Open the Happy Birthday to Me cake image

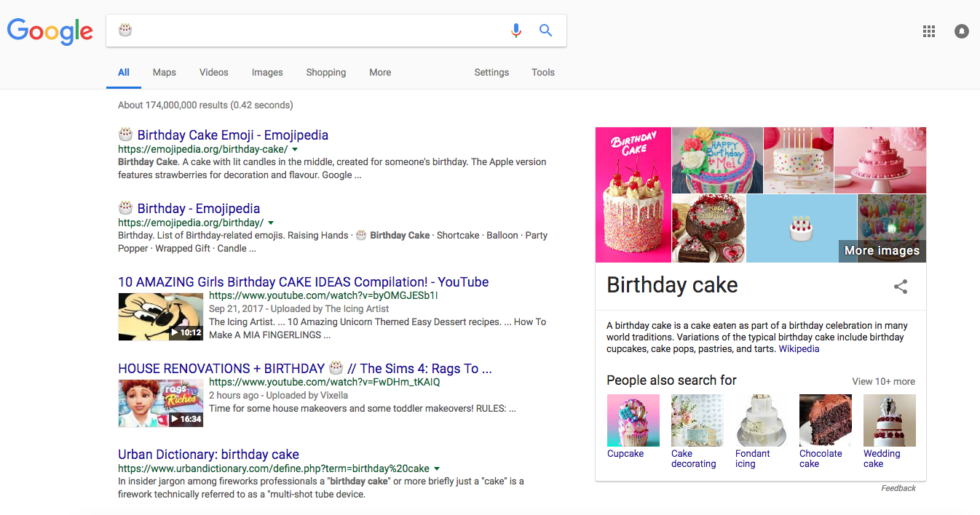pyautogui.click(x=717, y=160)
